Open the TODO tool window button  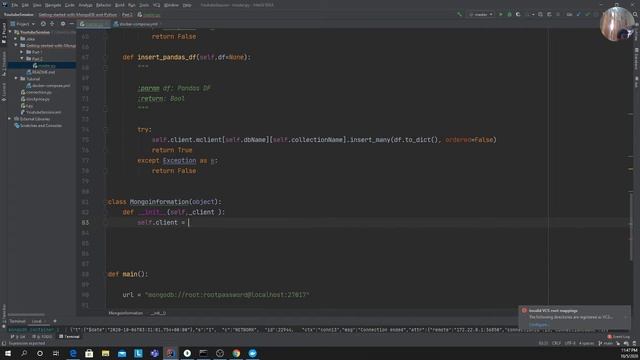[x=42, y=337]
